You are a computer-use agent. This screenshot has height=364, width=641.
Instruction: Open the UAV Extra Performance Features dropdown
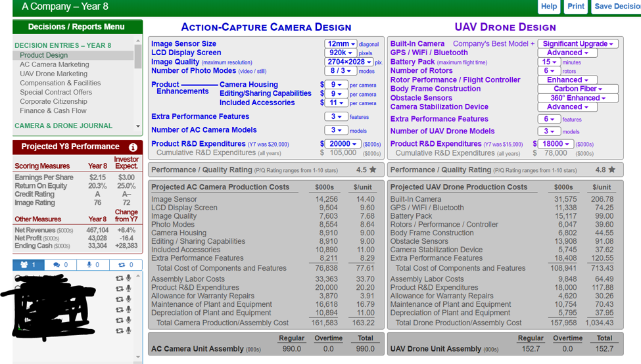[x=549, y=119]
